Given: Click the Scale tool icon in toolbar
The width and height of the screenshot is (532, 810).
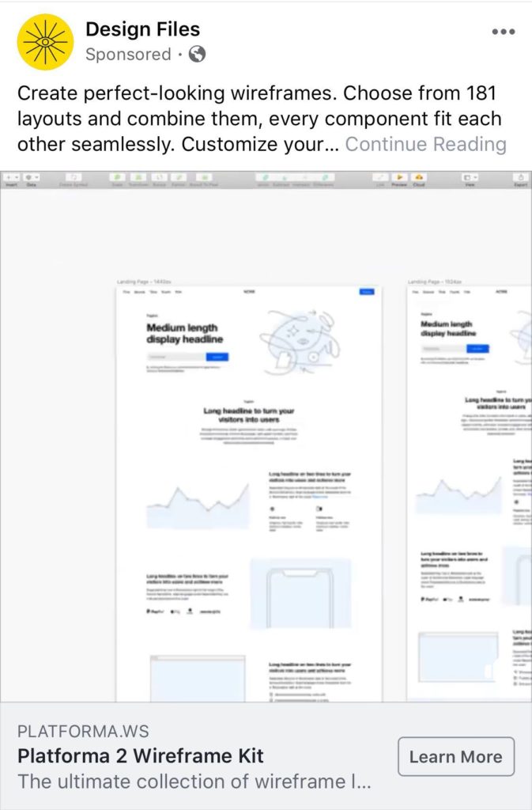Looking at the screenshot, I should [x=118, y=177].
